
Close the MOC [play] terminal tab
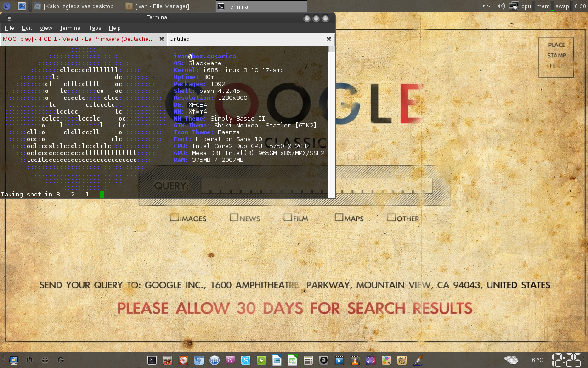click(x=162, y=39)
